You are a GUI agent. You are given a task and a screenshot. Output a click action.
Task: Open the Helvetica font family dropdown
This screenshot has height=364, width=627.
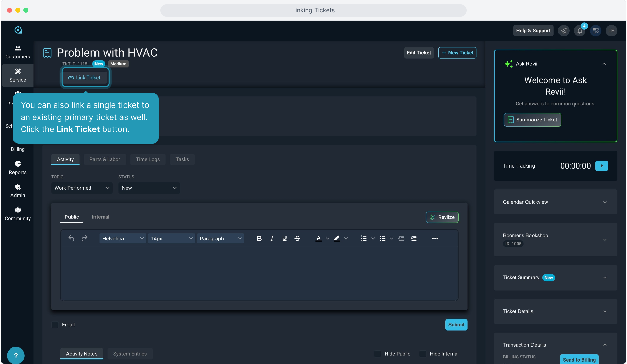tap(122, 238)
